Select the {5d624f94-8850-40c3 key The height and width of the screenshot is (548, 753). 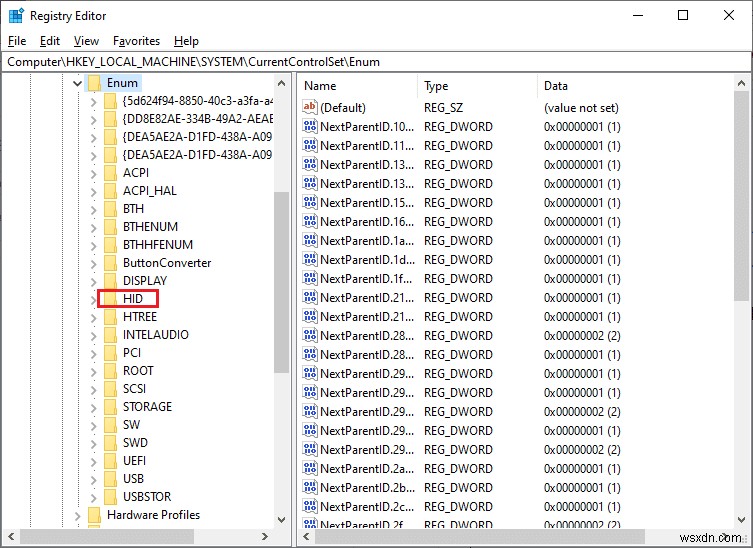click(x=197, y=101)
